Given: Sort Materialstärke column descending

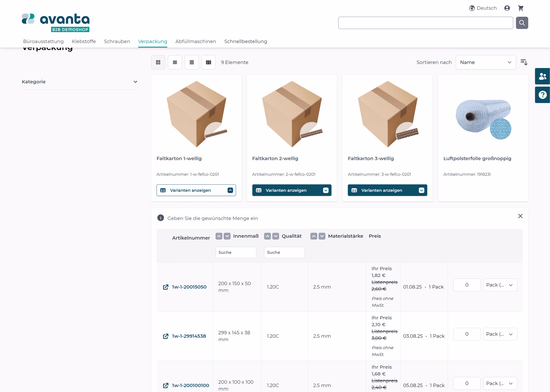Looking at the screenshot, I should coord(322,236).
